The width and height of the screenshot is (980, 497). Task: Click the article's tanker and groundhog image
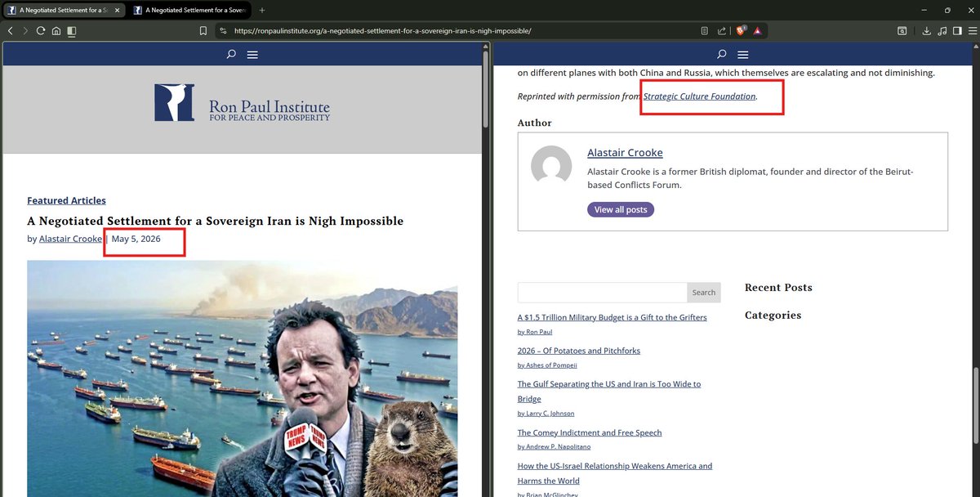pyautogui.click(x=242, y=378)
